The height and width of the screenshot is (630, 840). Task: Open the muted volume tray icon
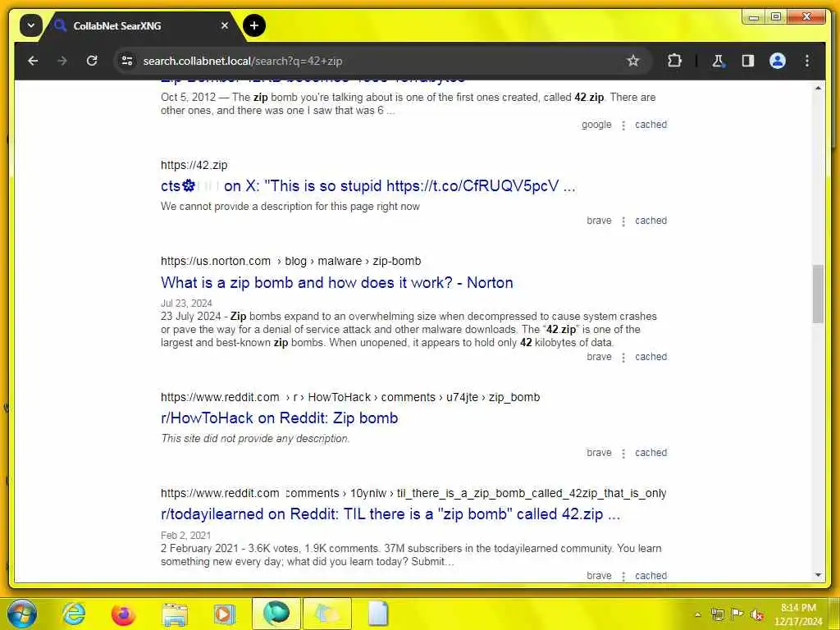coord(756,614)
